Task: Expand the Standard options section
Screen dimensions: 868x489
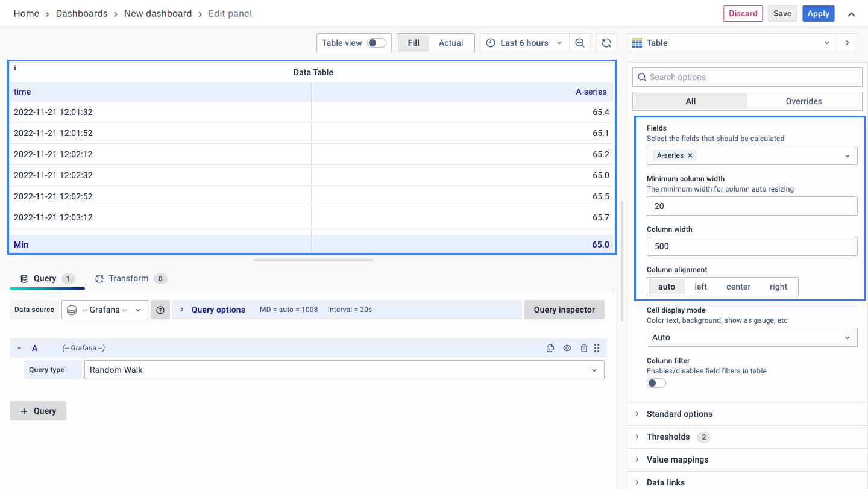Action: pos(679,414)
